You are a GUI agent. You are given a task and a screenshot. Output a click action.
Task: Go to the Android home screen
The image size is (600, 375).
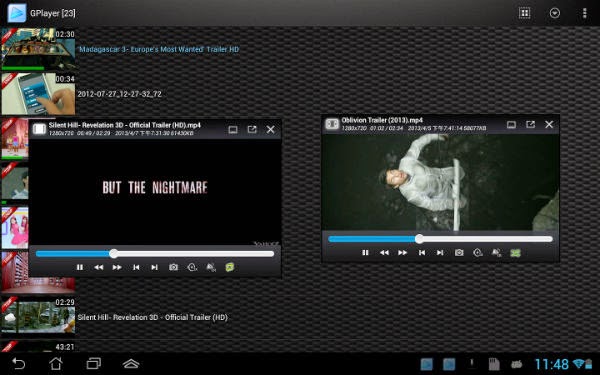point(56,363)
